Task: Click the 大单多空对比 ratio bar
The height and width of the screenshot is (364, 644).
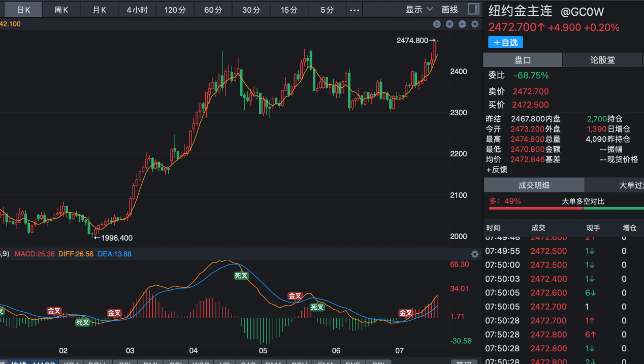Action: [x=566, y=208]
